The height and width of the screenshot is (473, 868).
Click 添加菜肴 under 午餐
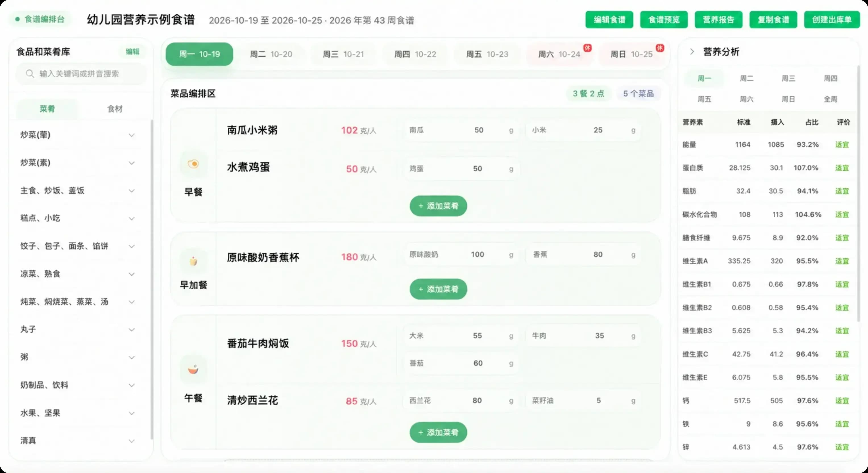(438, 432)
